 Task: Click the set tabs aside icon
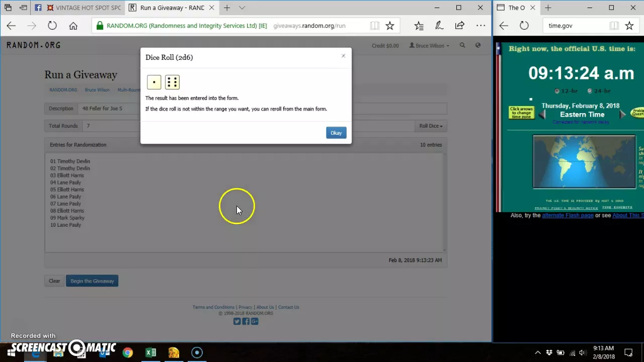[23, 8]
